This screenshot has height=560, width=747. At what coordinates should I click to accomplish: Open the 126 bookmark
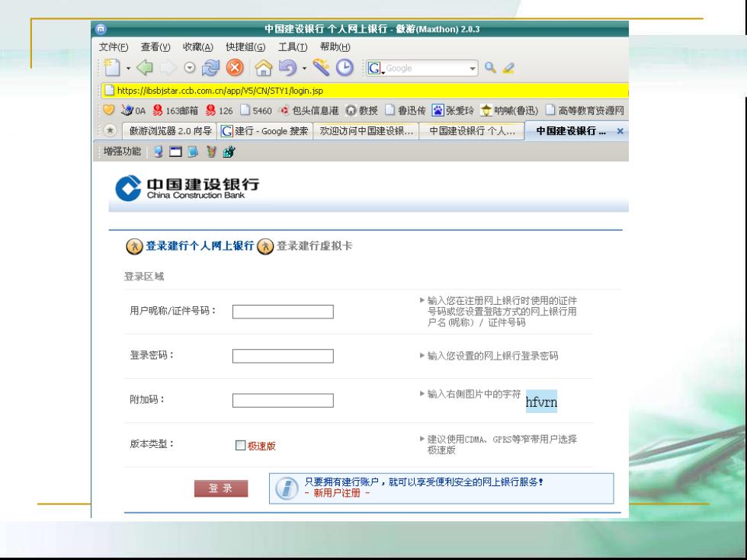[220, 110]
